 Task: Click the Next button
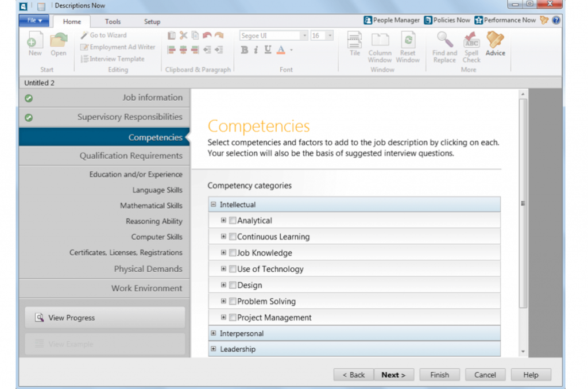(394, 374)
